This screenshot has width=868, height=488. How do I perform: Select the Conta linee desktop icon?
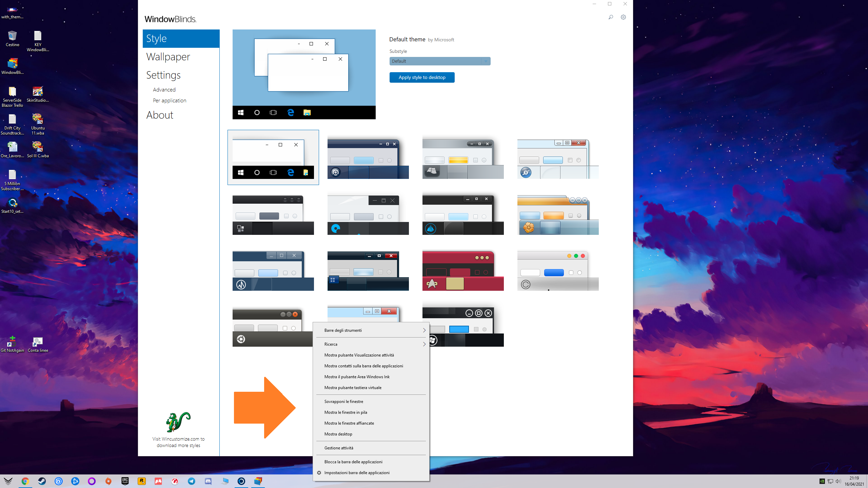coord(38,344)
